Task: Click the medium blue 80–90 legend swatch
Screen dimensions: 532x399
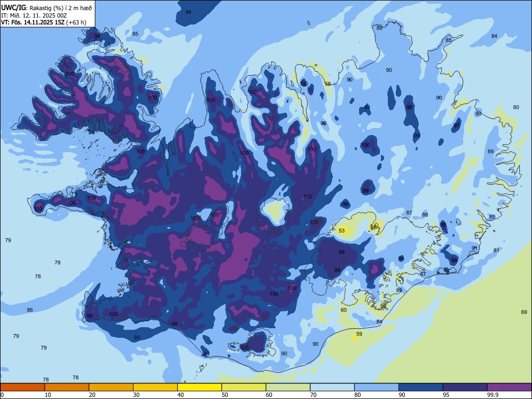Action: pos(377,387)
